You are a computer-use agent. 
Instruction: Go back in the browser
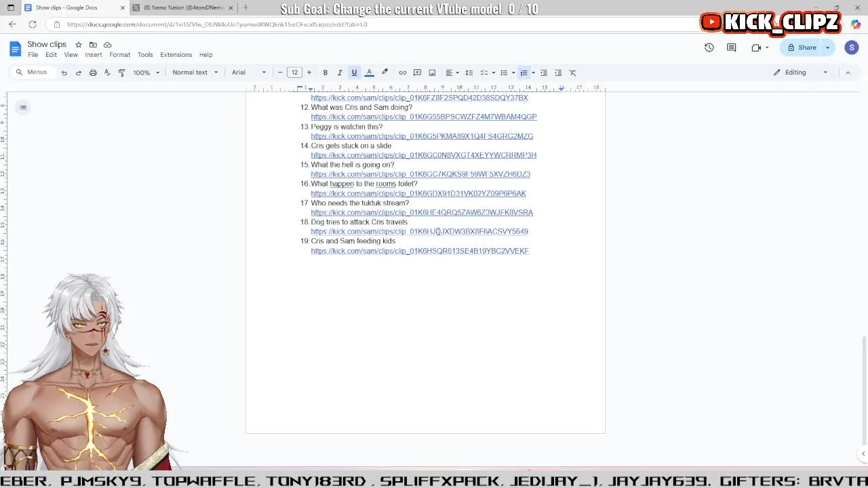pyautogui.click(x=12, y=24)
